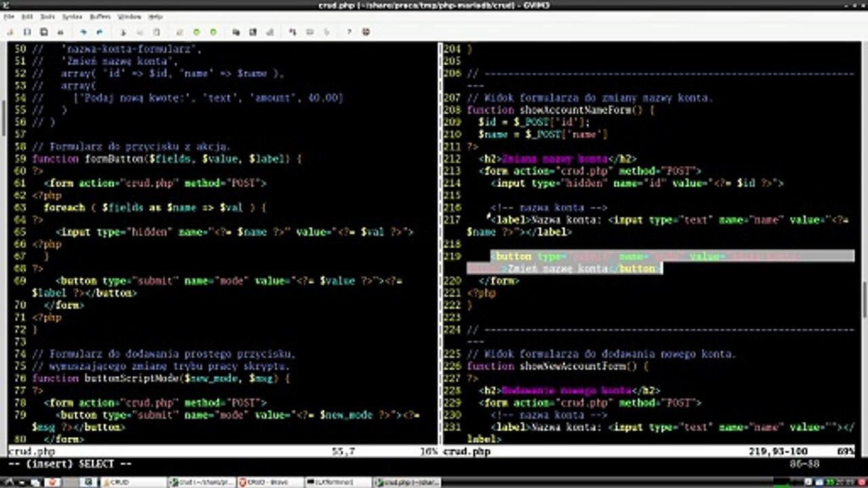
Task: Click the Save all files icon
Action: point(44,32)
